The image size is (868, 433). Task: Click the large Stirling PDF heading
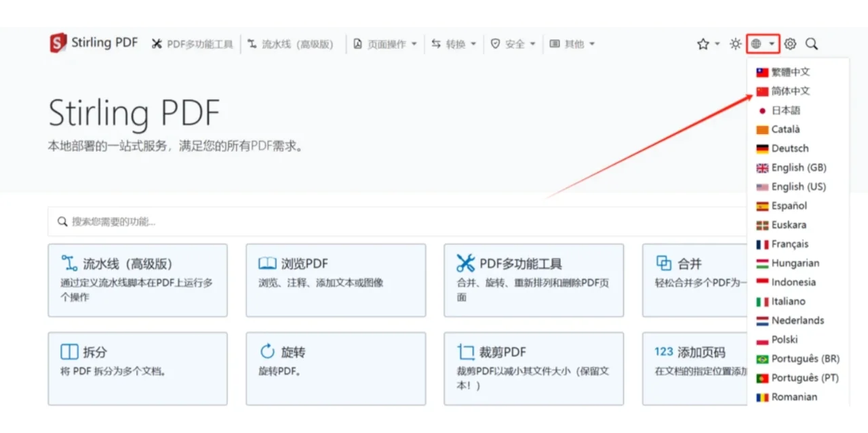[x=134, y=113]
